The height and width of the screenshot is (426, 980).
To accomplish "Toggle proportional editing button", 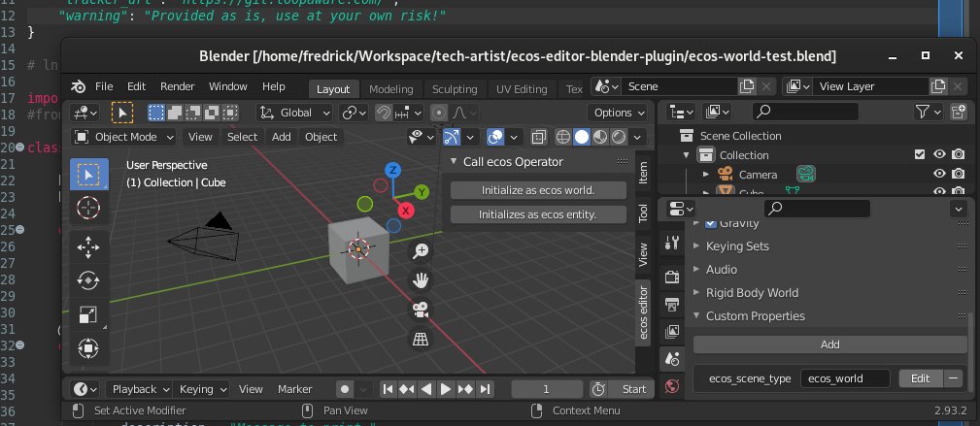I will pyautogui.click(x=439, y=114).
